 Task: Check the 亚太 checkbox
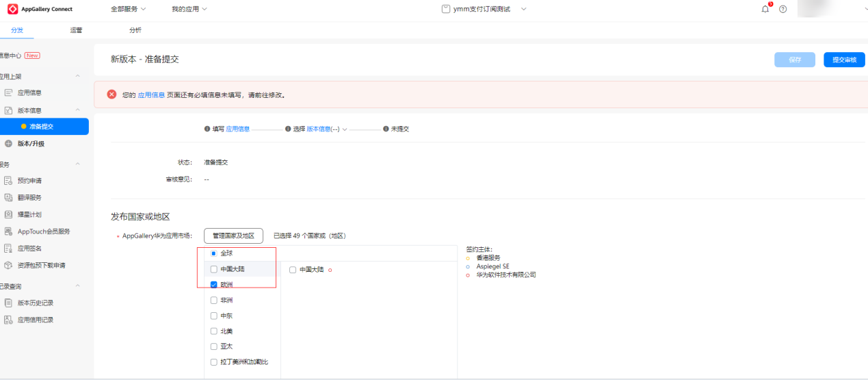click(214, 346)
